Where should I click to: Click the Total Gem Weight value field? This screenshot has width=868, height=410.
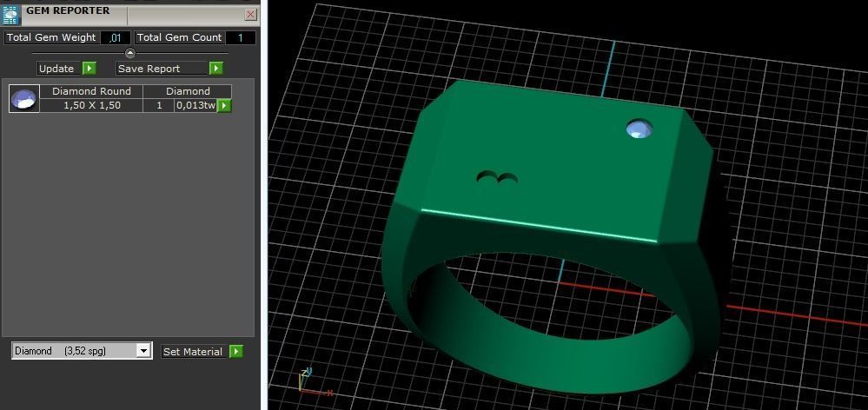point(116,37)
